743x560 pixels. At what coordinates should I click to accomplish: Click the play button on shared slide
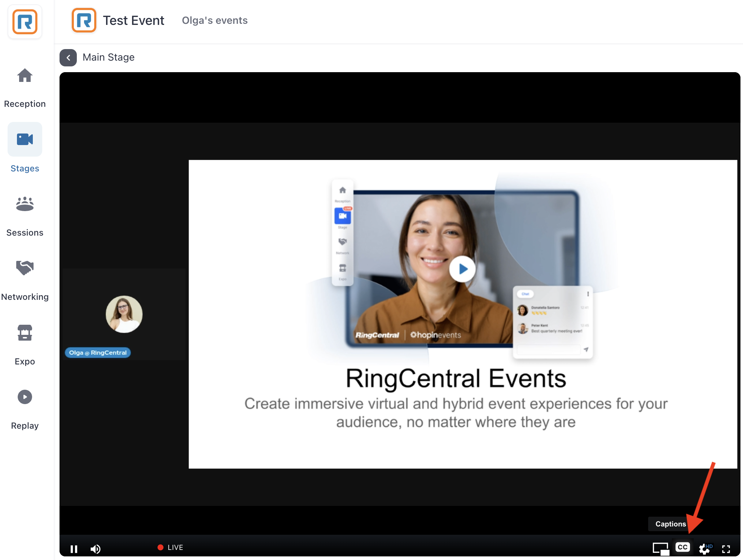point(462,269)
